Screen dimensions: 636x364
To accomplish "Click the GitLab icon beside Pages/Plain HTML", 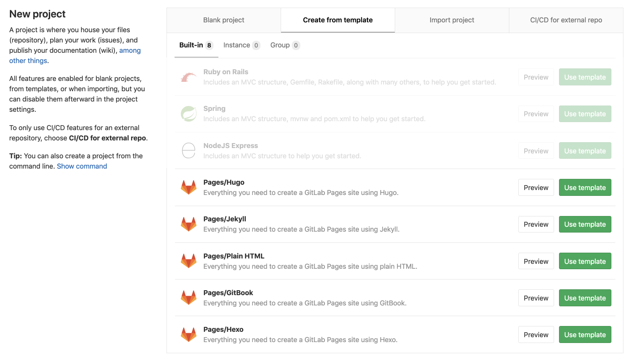I will (188, 261).
